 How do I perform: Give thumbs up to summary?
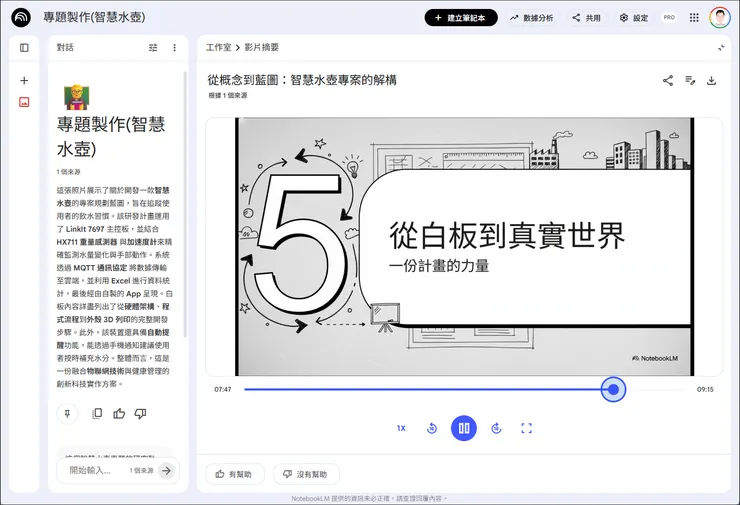[119, 414]
